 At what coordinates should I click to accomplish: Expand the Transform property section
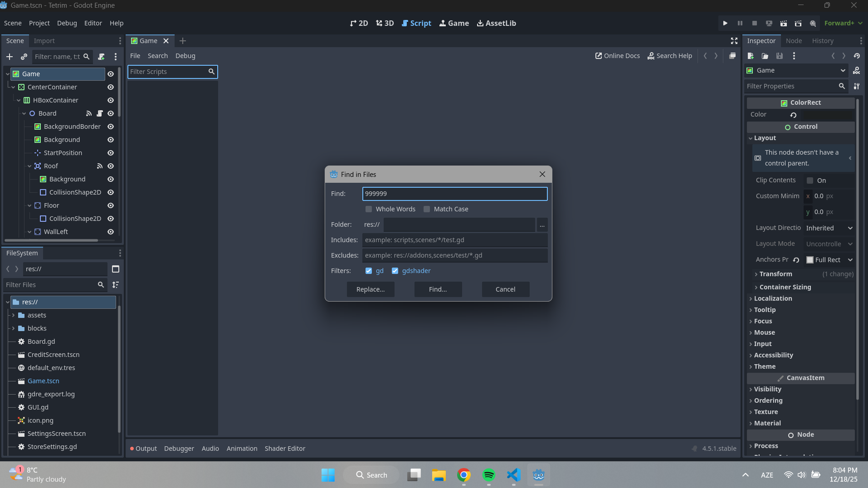[775, 274]
